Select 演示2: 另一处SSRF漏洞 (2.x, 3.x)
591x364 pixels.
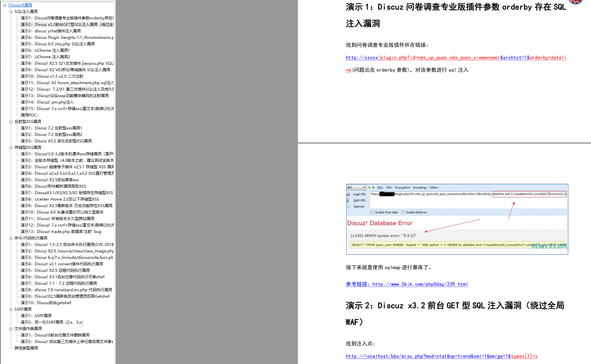[52, 322]
